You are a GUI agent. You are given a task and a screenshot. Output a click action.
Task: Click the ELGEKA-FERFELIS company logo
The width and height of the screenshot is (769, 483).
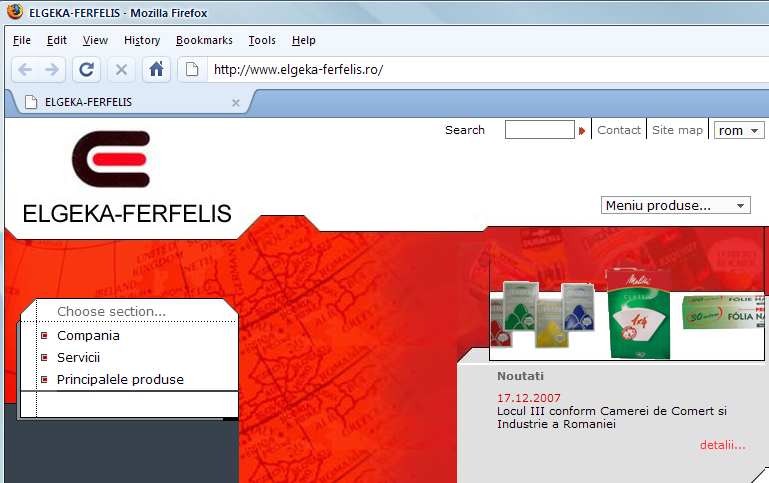(112, 161)
